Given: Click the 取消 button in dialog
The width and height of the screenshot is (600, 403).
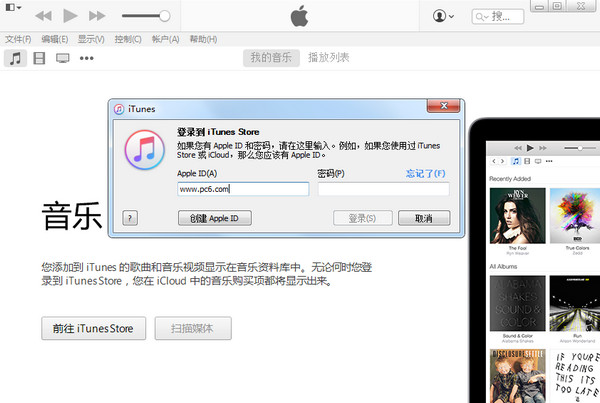Looking at the screenshot, I should (x=416, y=218).
